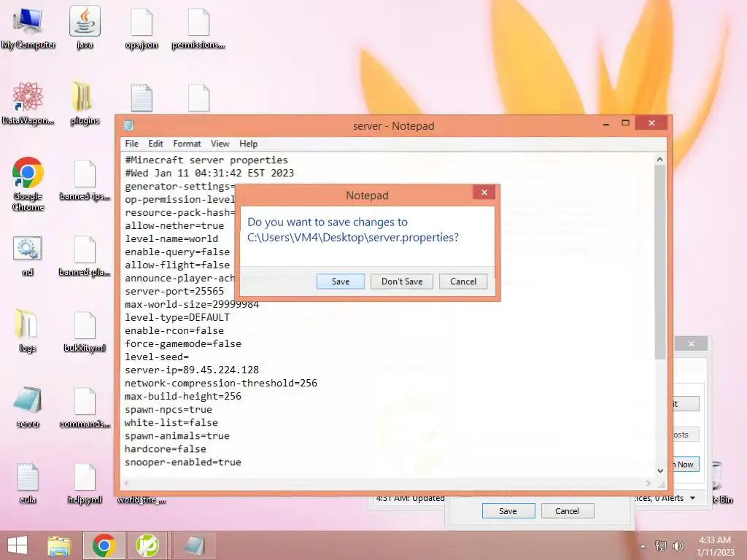Click the white-list=false line
Image resolution: width=747 pixels, height=560 pixels.
(x=171, y=422)
